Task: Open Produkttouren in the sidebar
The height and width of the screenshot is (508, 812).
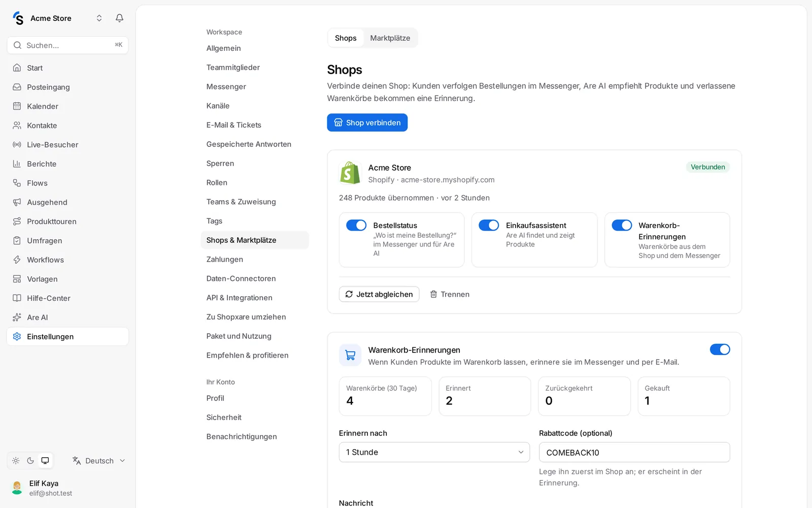Action: pos(67,221)
